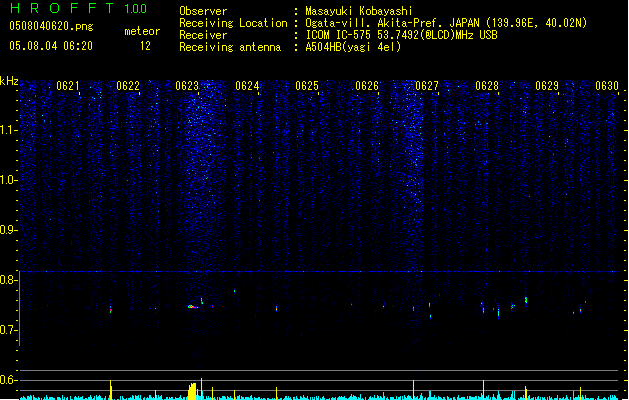Screen dimensions: 629x400
Task: Click the date stamp 05.08.04 06:20
Action: click(51, 46)
